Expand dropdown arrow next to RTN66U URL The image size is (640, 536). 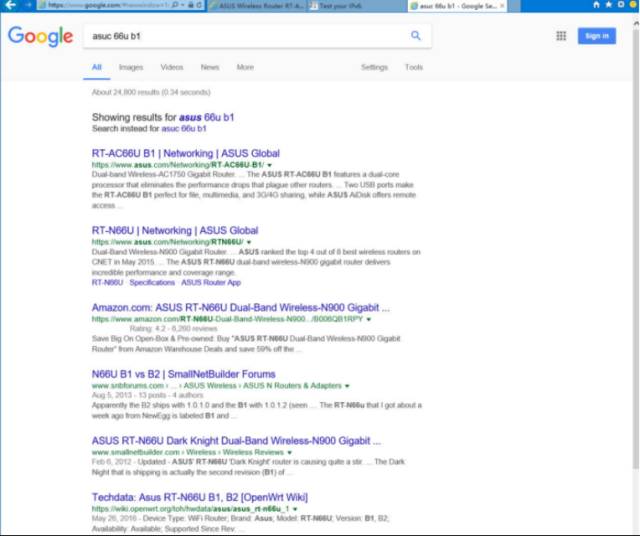pyautogui.click(x=249, y=242)
